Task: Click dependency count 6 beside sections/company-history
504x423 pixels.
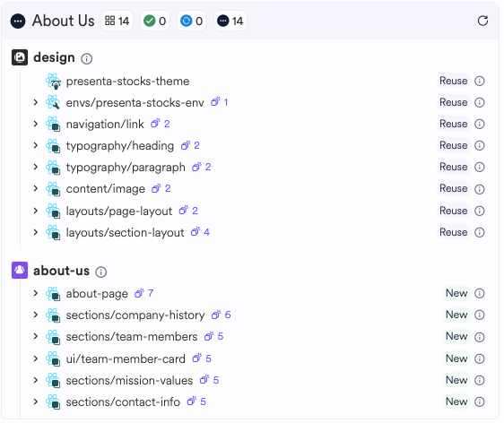Action: pos(222,315)
